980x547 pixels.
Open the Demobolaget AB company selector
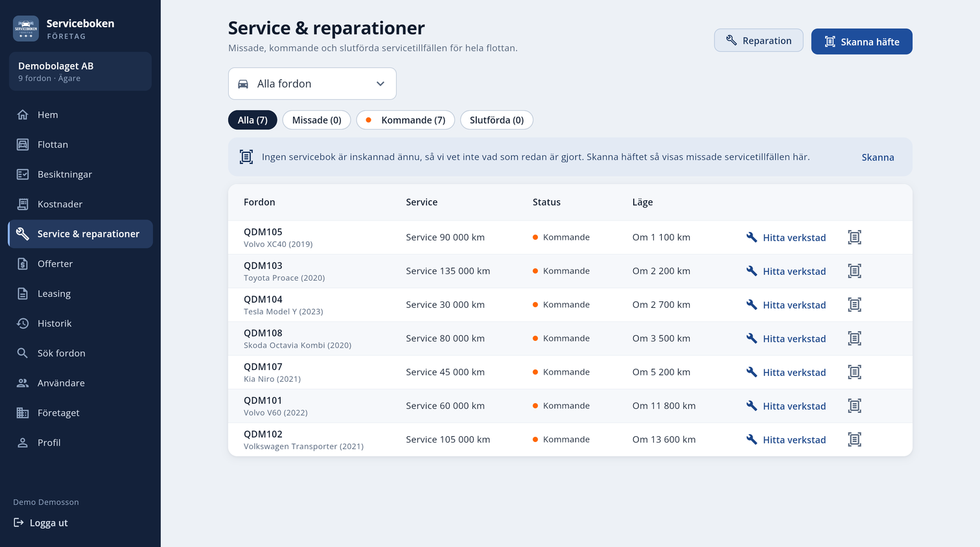click(x=80, y=71)
